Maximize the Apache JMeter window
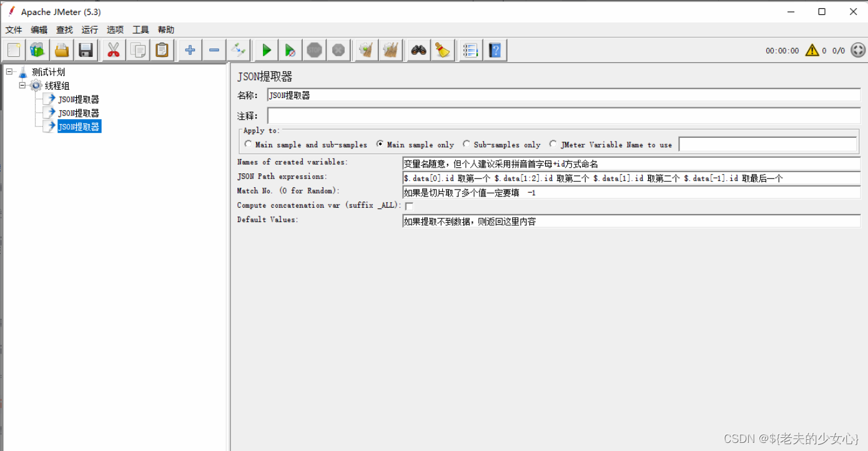Screen dimensions: 868x451 pyautogui.click(x=822, y=11)
